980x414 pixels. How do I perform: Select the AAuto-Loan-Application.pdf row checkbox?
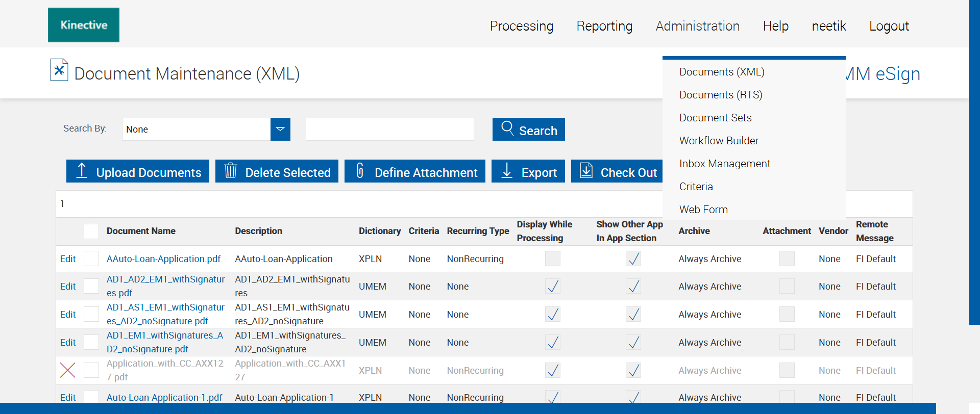coord(91,259)
